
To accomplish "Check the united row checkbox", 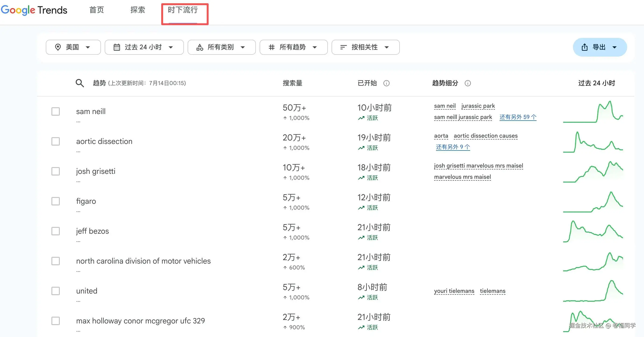I will tap(56, 291).
